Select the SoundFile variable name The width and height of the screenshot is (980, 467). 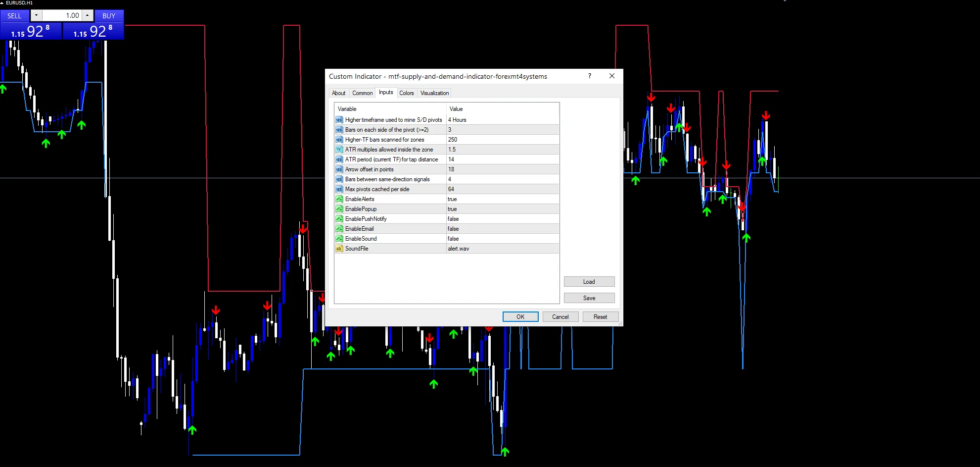pyautogui.click(x=357, y=249)
